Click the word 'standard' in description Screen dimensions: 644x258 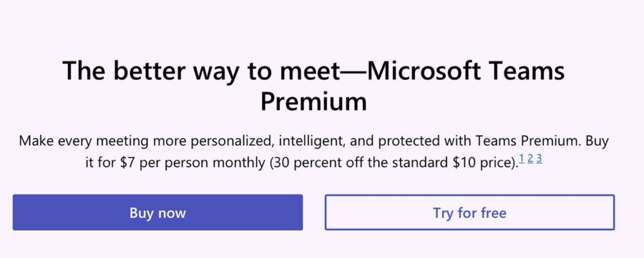419,163
